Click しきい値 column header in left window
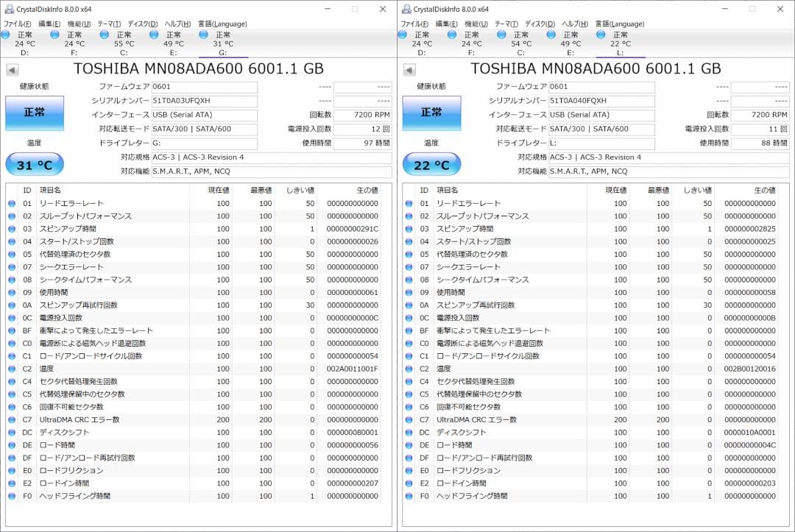The image size is (795, 532). (296, 190)
